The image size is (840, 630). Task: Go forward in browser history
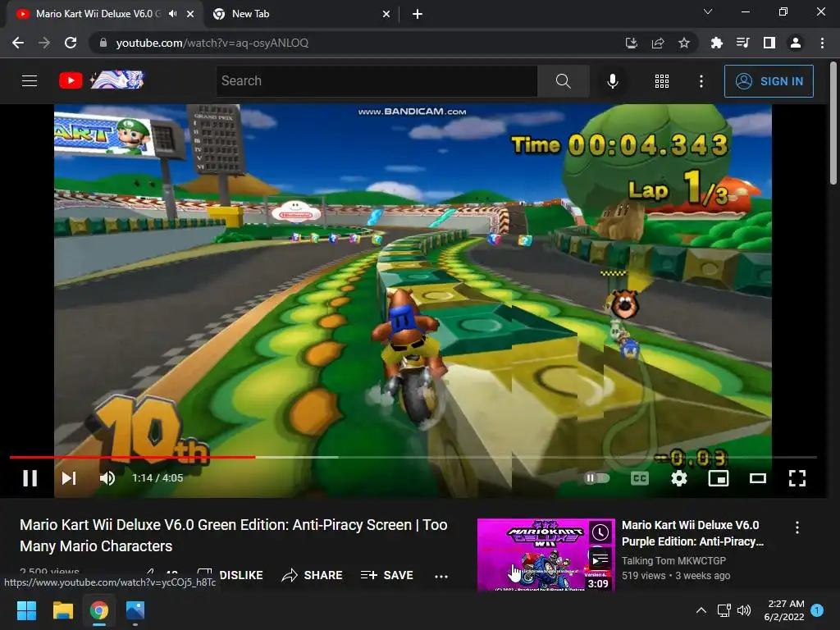(x=44, y=43)
